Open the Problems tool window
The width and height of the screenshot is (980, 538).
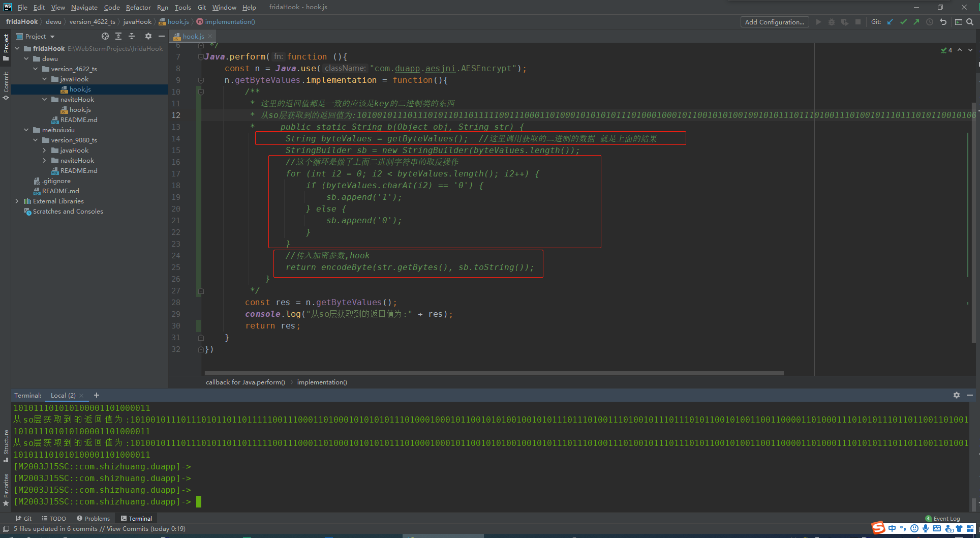[x=94, y=519]
